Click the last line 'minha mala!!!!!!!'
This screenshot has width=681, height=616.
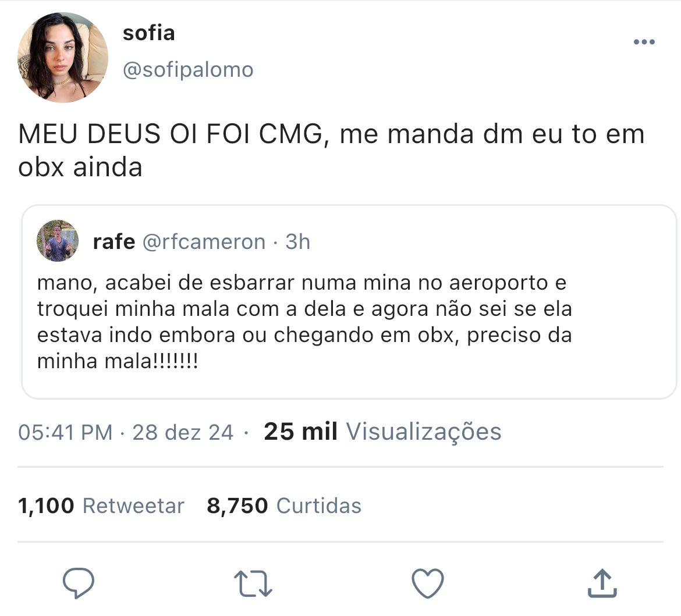118,361
